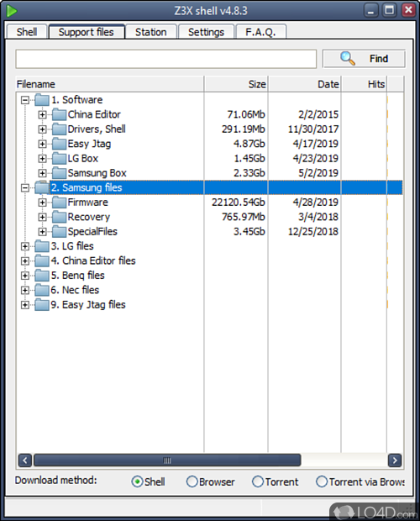Click the 4. China Editor files folder icon

point(42,260)
